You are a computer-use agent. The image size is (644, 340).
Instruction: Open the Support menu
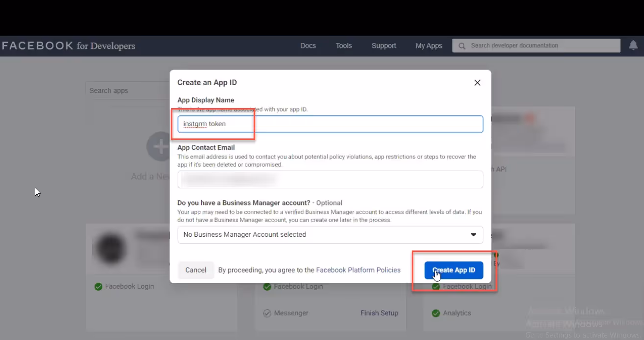point(384,45)
